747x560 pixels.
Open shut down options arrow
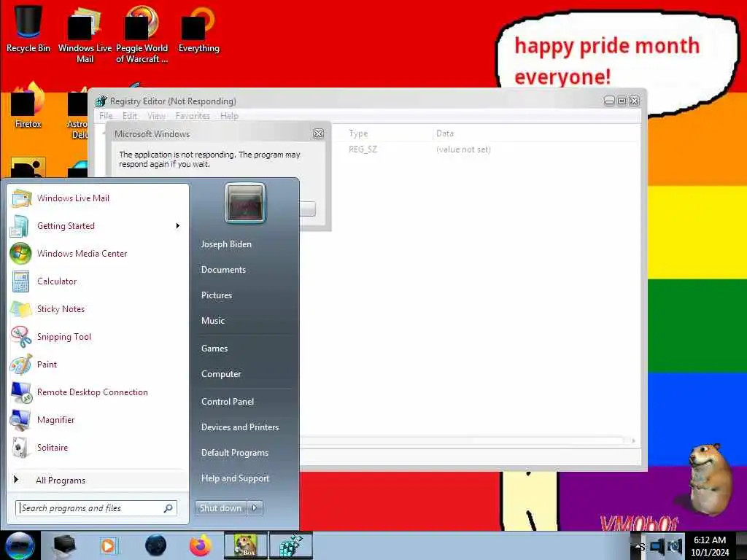coord(255,508)
